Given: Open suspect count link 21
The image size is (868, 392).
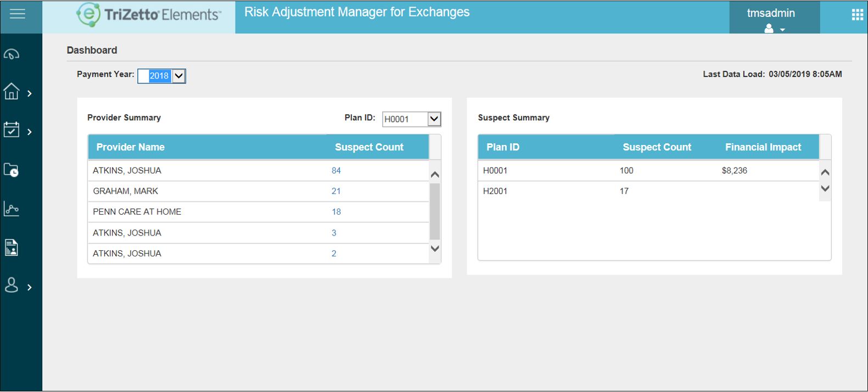Looking at the screenshot, I should click(x=336, y=191).
